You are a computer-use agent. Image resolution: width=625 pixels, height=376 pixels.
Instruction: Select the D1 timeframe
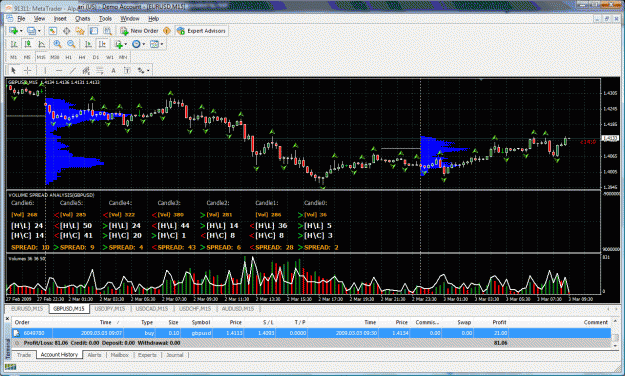96,57
